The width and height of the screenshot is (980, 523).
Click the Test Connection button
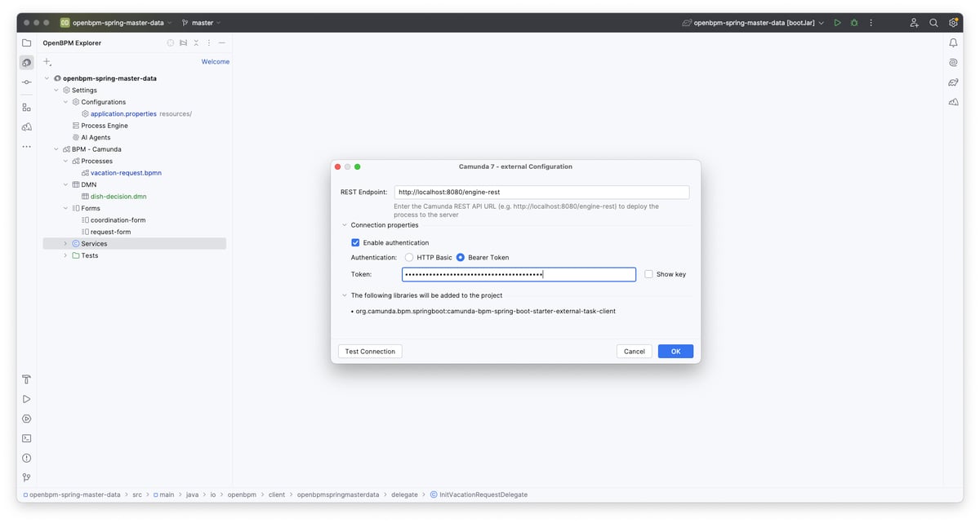pyautogui.click(x=370, y=352)
